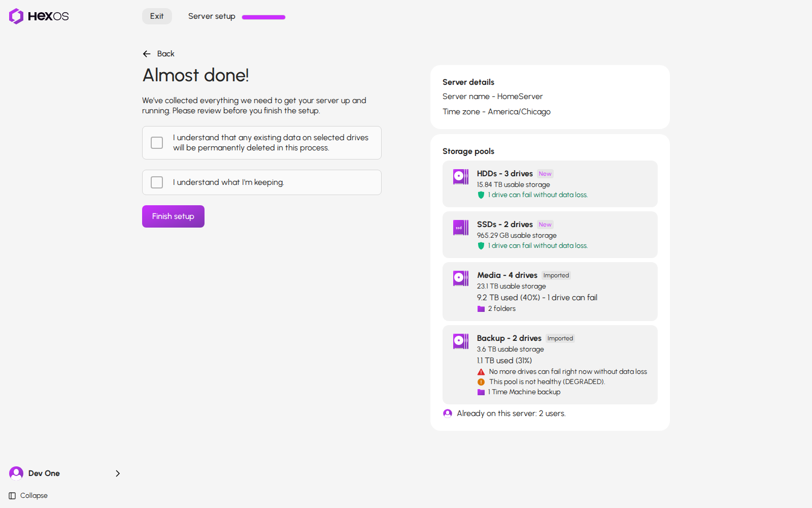This screenshot has width=812, height=508.
Task: Click the green shield icon under HDDs
Action: point(481,195)
